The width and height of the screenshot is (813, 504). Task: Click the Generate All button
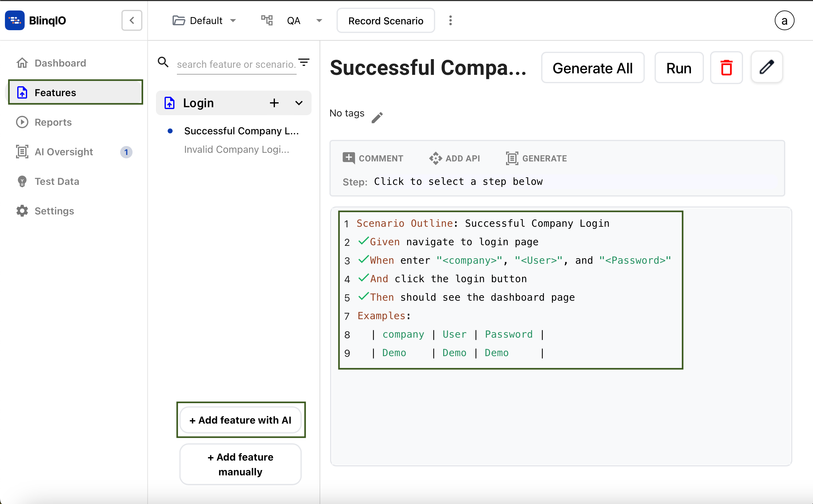[x=592, y=68]
